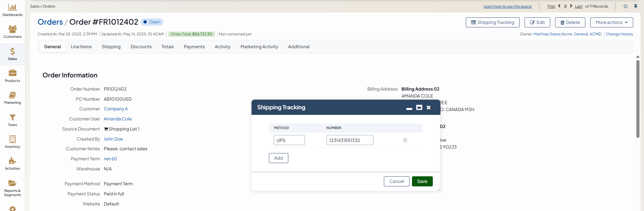Click the Billing Address 02 heading

pyautogui.click(x=420, y=89)
